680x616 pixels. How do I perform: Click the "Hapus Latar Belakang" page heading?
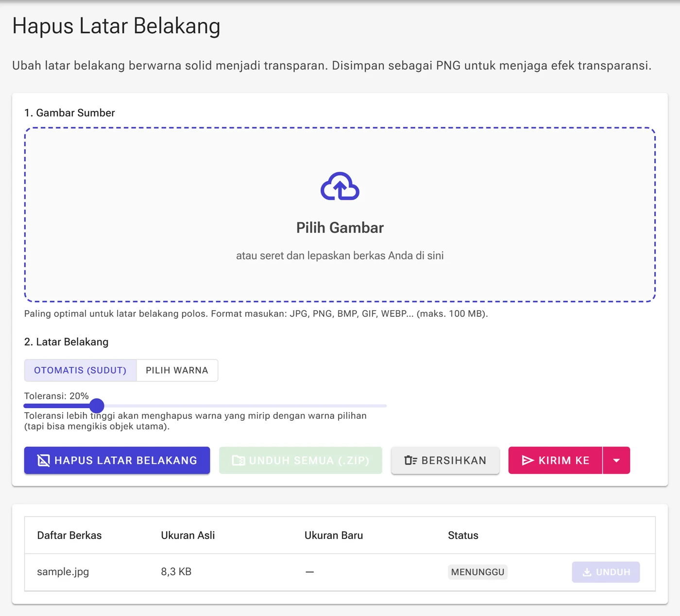point(117,26)
